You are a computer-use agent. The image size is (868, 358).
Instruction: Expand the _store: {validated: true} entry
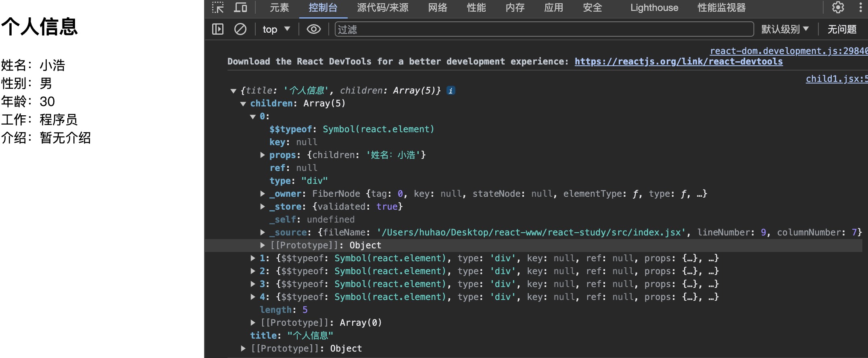tap(263, 206)
